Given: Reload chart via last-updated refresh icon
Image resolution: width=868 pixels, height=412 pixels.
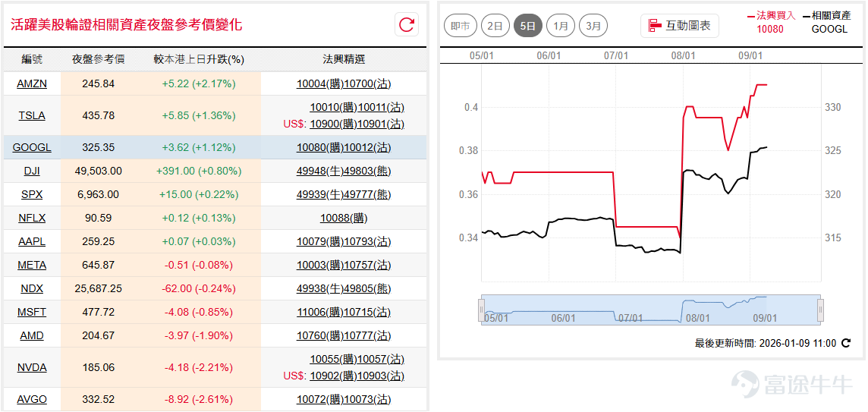Looking at the screenshot, I should coord(845,343).
